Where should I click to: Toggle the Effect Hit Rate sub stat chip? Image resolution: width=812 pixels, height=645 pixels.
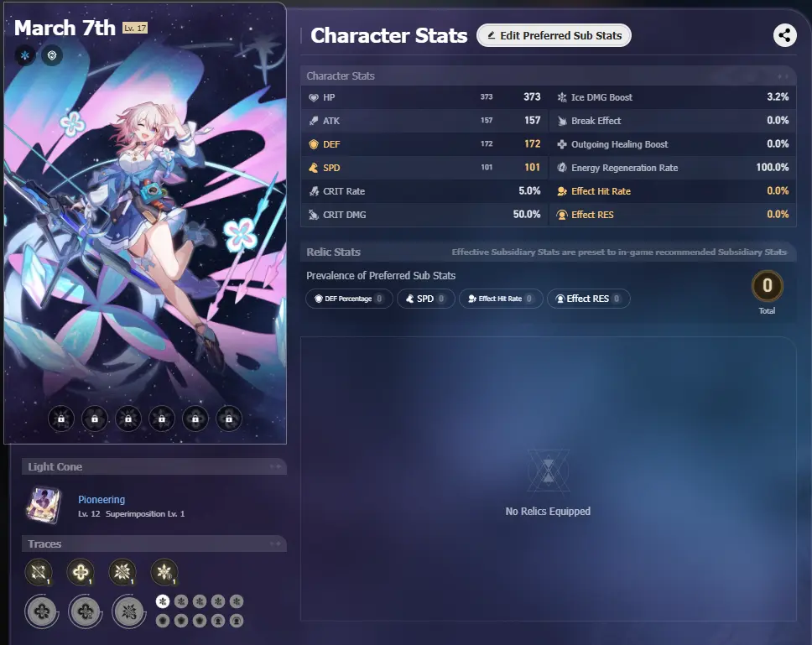tap(501, 299)
